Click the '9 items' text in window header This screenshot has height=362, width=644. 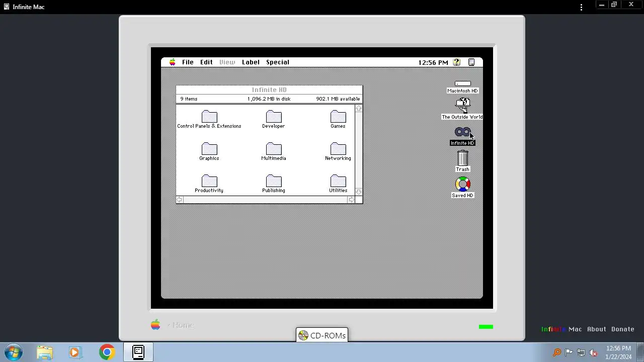[189, 99]
